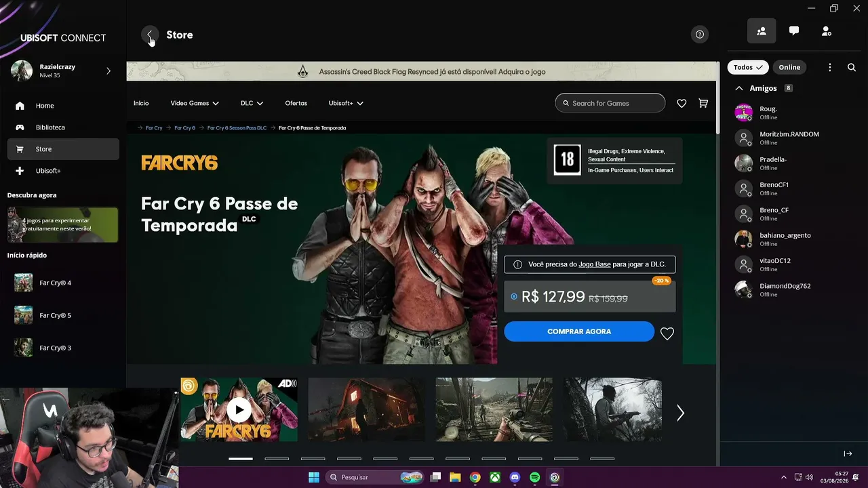Open Ubisoft+ in the sidebar
The height and width of the screenshot is (488, 868).
point(63,171)
